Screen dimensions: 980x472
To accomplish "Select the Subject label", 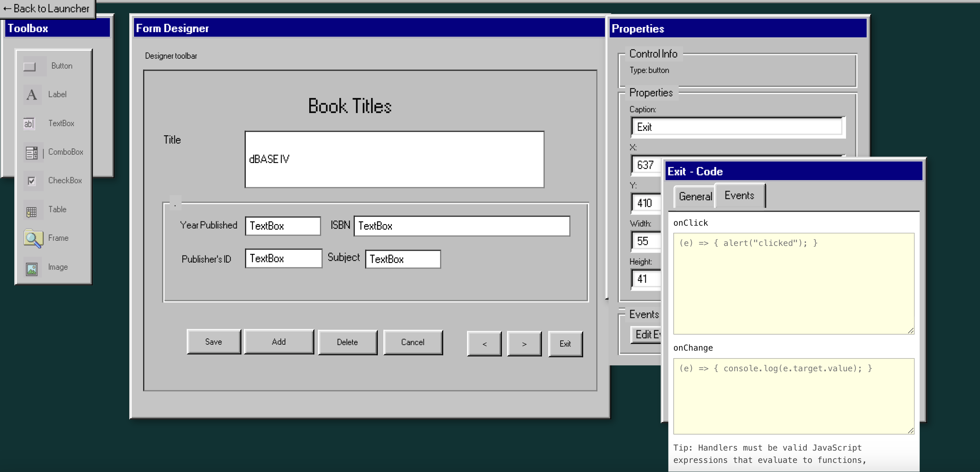I will [x=343, y=257].
